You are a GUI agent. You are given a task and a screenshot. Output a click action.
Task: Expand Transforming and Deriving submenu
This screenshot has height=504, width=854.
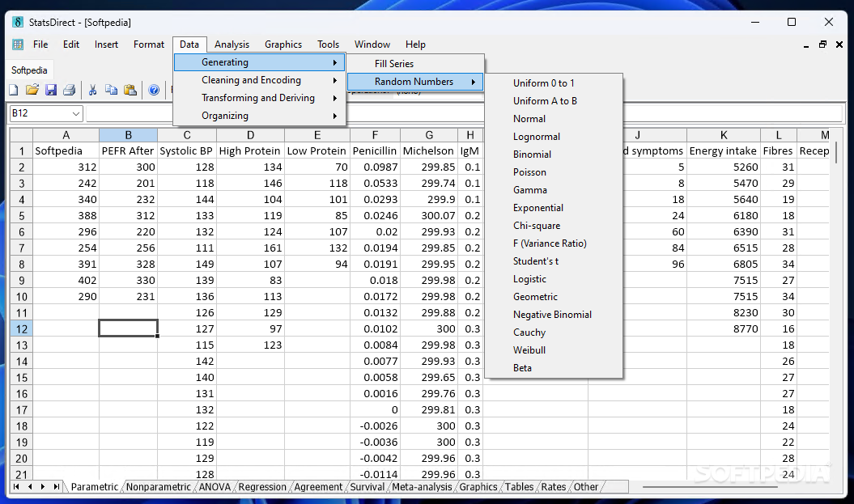coord(259,98)
